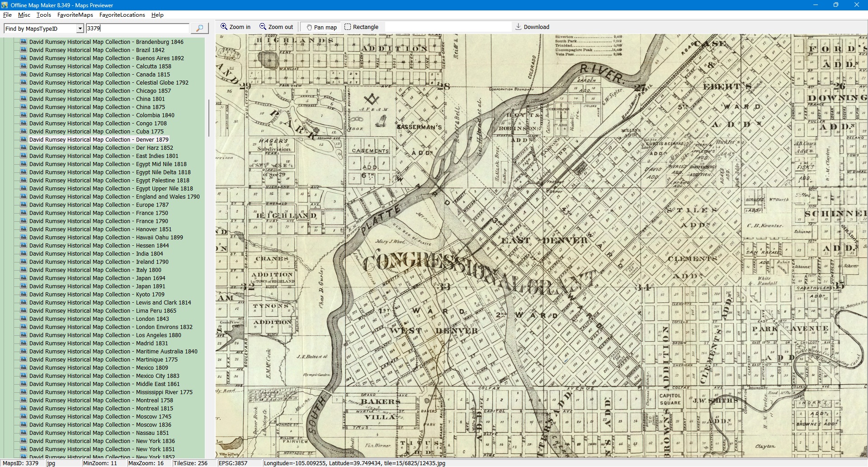Click the search text field containing 3379
The image size is (868, 467).
[x=137, y=29]
